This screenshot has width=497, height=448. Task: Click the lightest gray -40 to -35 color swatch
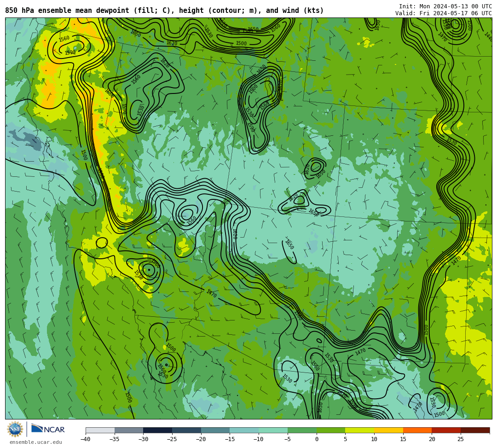coord(100,430)
